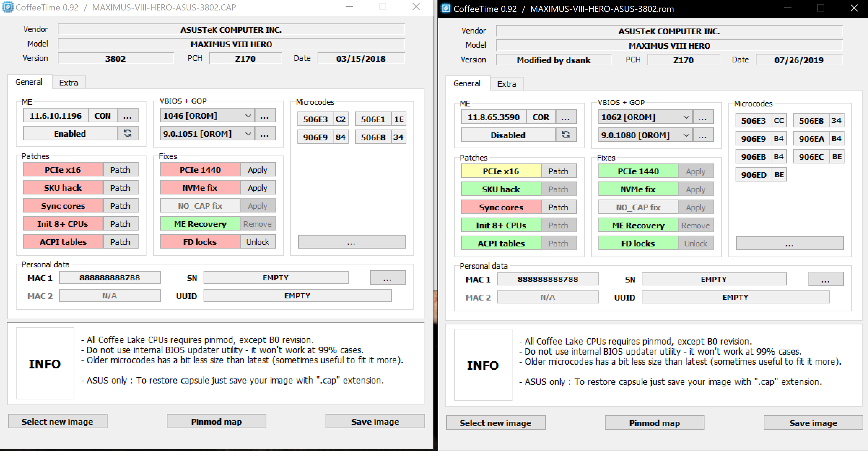Click yellow PCIe x16 status box
The height and width of the screenshot is (451, 868).
click(501, 171)
